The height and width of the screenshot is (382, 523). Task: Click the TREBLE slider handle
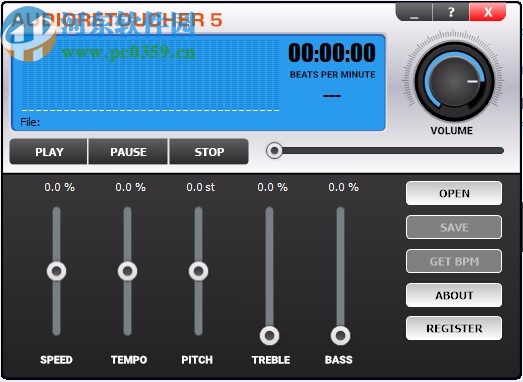[x=270, y=336]
